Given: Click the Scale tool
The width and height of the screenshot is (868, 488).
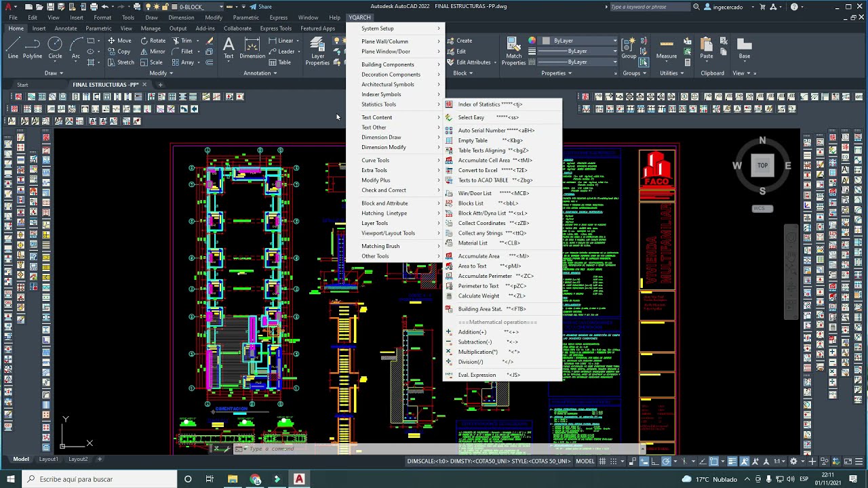Looking at the screenshot, I should point(151,62).
